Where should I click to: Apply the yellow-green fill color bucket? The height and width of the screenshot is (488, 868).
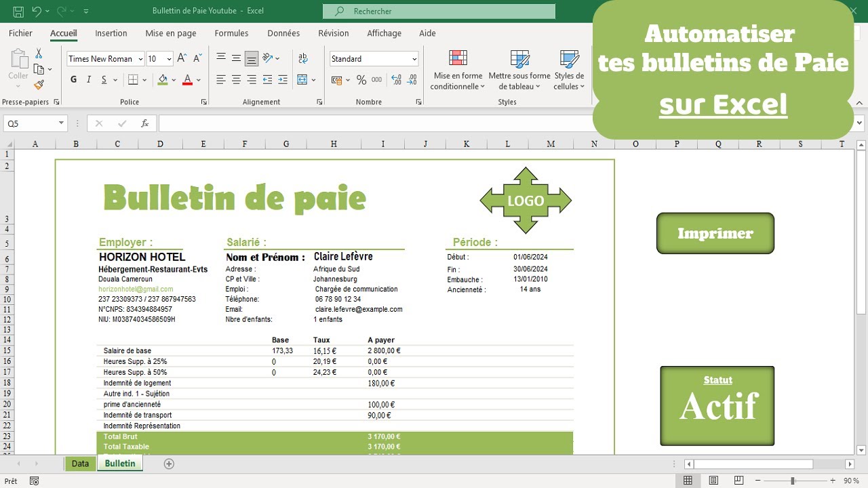[163, 80]
